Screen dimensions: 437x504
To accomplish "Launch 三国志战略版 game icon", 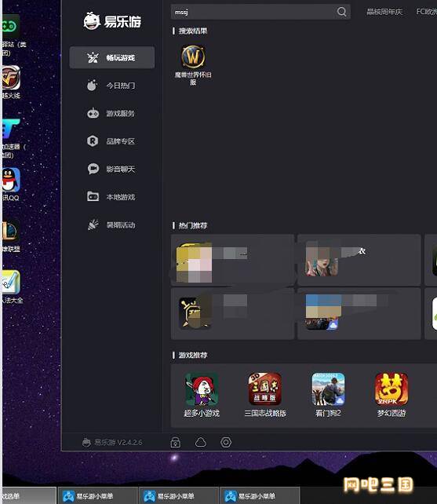I will click(x=265, y=389).
